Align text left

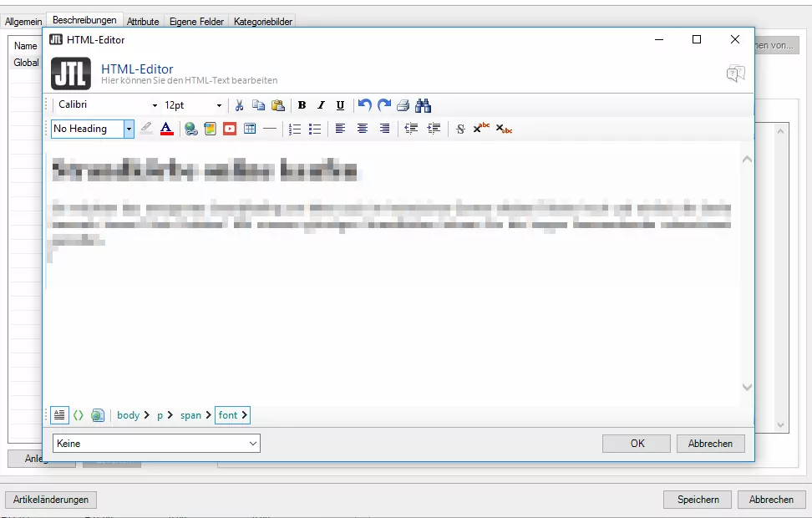(x=340, y=129)
